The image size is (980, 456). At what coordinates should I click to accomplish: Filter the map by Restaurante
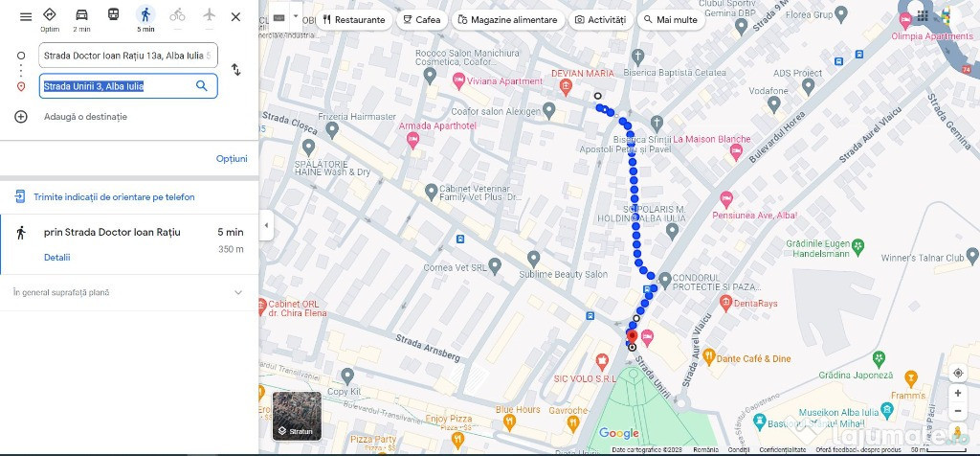click(x=354, y=20)
